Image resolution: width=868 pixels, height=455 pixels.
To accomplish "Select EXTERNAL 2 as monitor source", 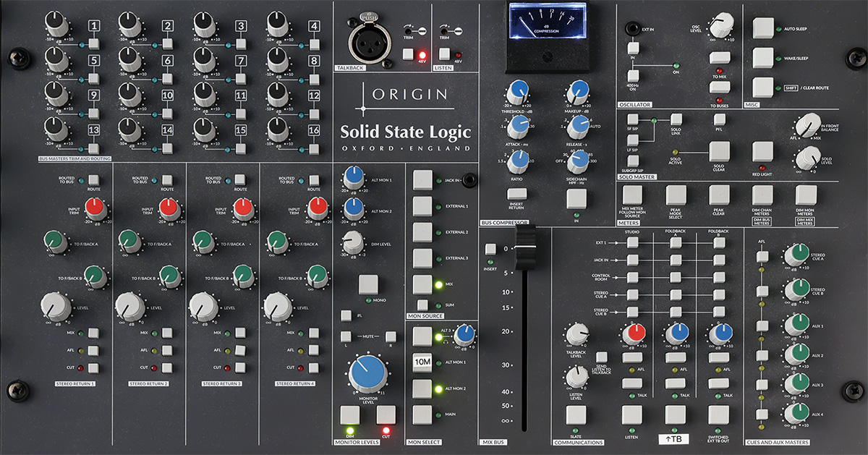I will point(422,232).
